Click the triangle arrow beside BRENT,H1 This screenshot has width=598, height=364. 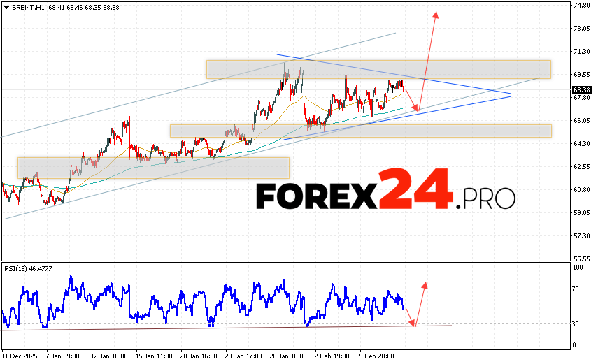pos(6,6)
